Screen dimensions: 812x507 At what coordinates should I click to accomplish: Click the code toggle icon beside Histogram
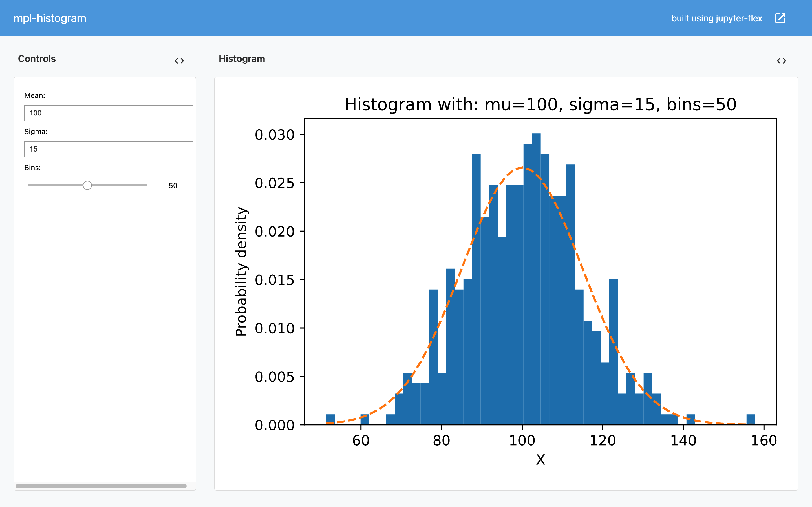click(x=782, y=61)
